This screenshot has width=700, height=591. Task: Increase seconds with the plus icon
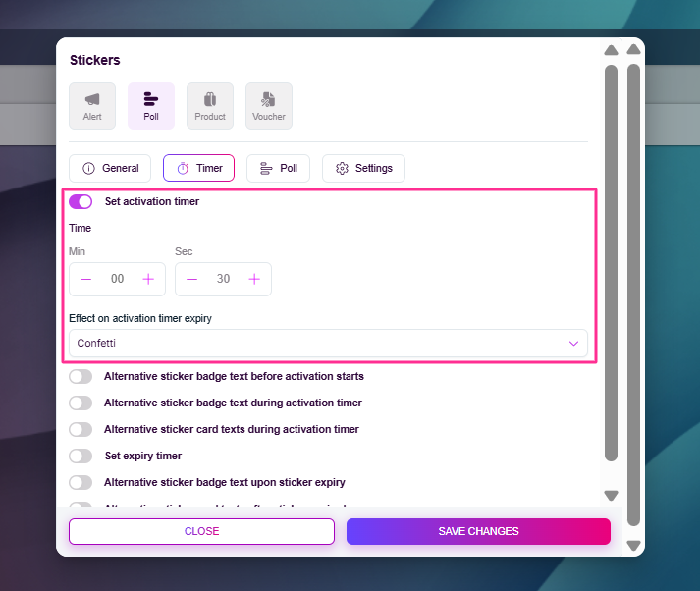(254, 280)
